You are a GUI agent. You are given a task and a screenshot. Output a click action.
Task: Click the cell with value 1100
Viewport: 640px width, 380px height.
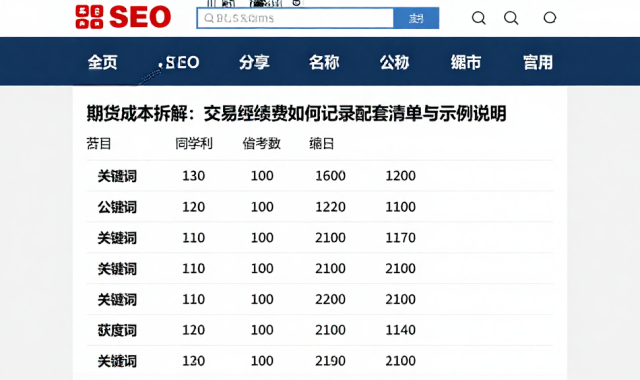click(x=400, y=207)
